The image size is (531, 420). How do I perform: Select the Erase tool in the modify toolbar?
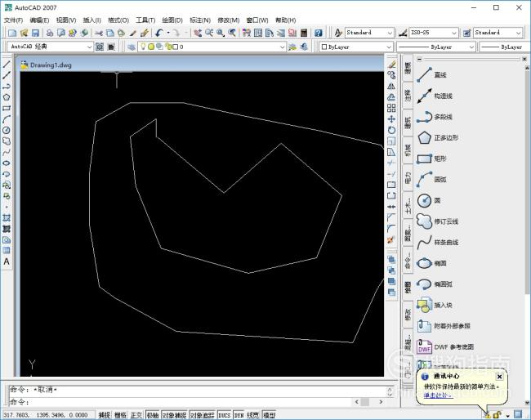(391, 64)
